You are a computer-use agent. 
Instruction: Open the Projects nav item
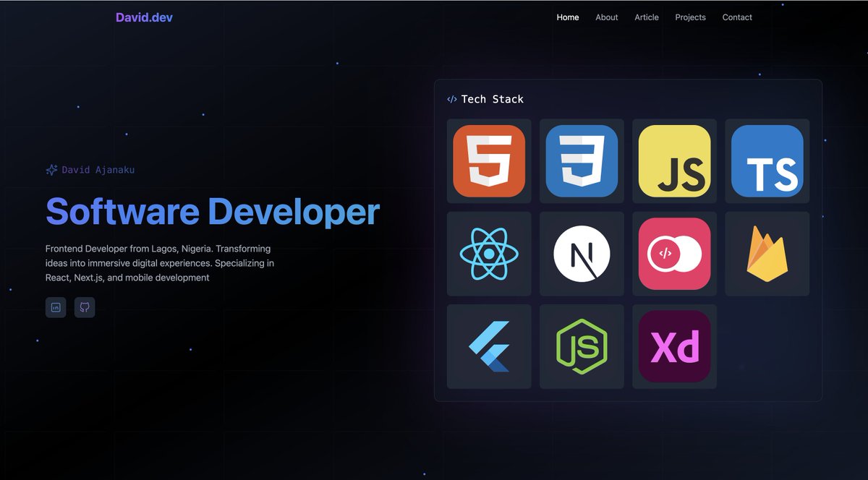click(x=691, y=17)
